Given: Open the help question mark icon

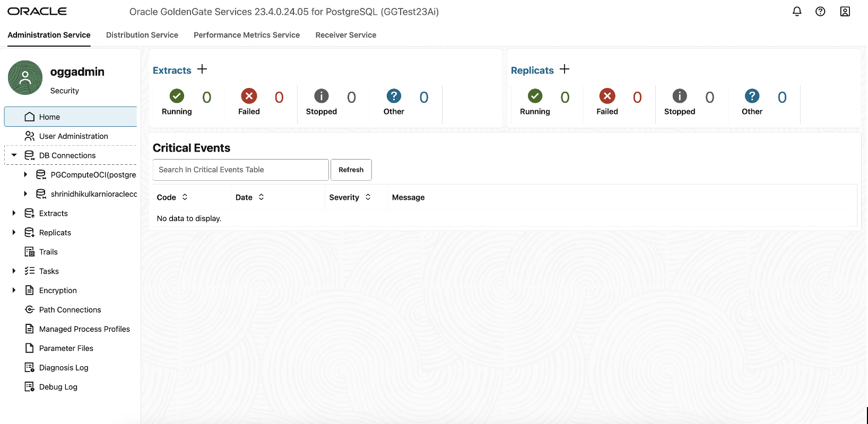Looking at the screenshot, I should coord(820,11).
